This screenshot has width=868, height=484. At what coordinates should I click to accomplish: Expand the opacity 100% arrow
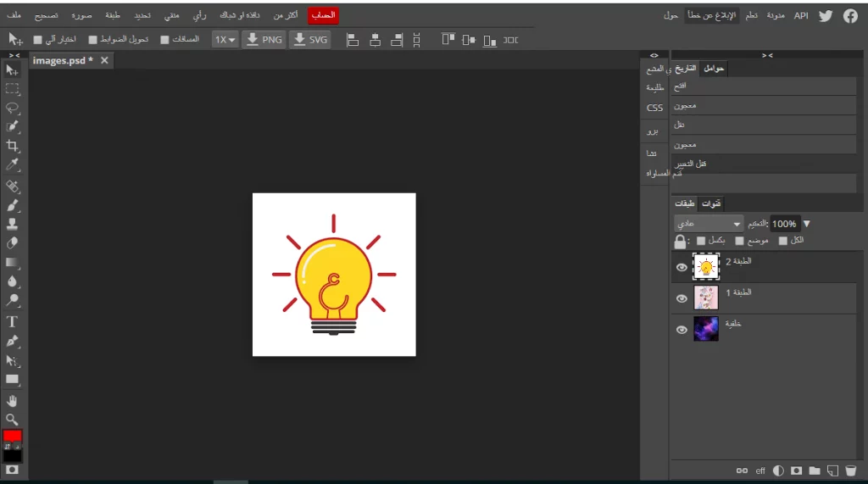tap(807, 224)
